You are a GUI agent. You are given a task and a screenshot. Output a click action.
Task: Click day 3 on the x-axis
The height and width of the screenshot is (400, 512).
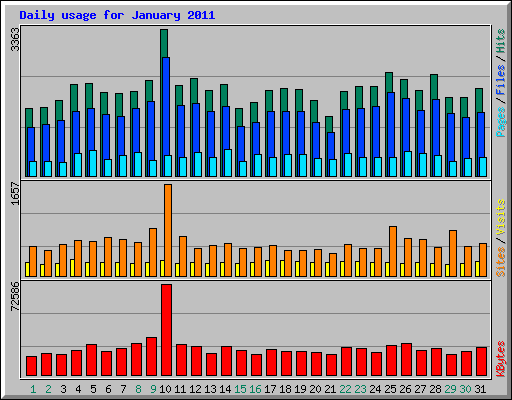click(x=63, y=389)
